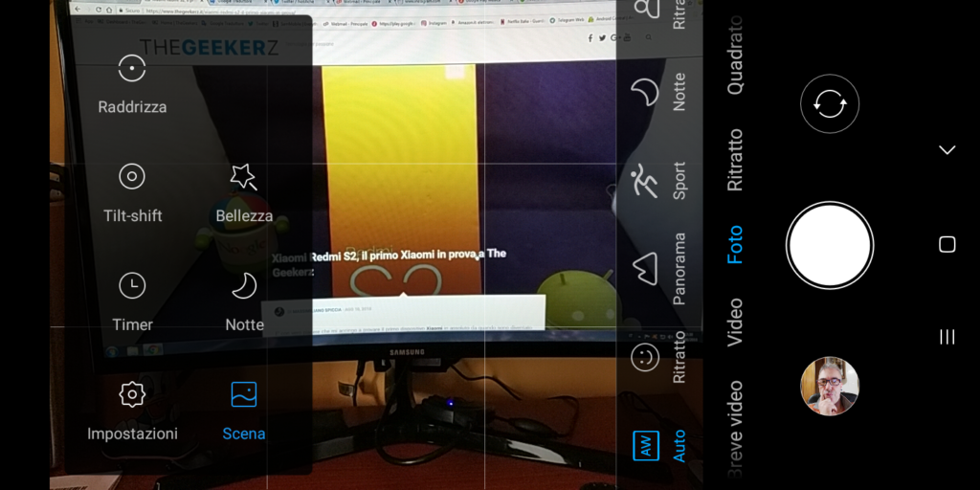The image size is (980, 490).
Task: Tap the back chevron in navigation bar
Action: [947, 150]
